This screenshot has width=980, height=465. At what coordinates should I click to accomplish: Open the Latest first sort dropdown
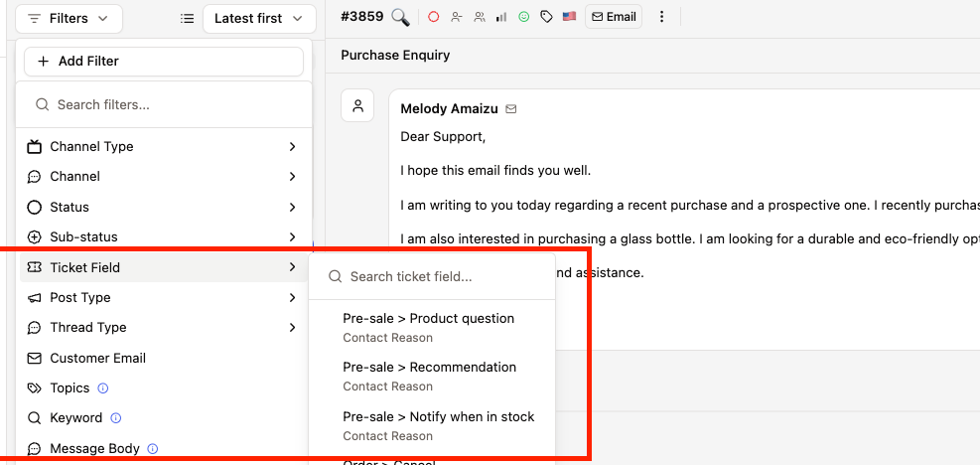pos(259,19)
